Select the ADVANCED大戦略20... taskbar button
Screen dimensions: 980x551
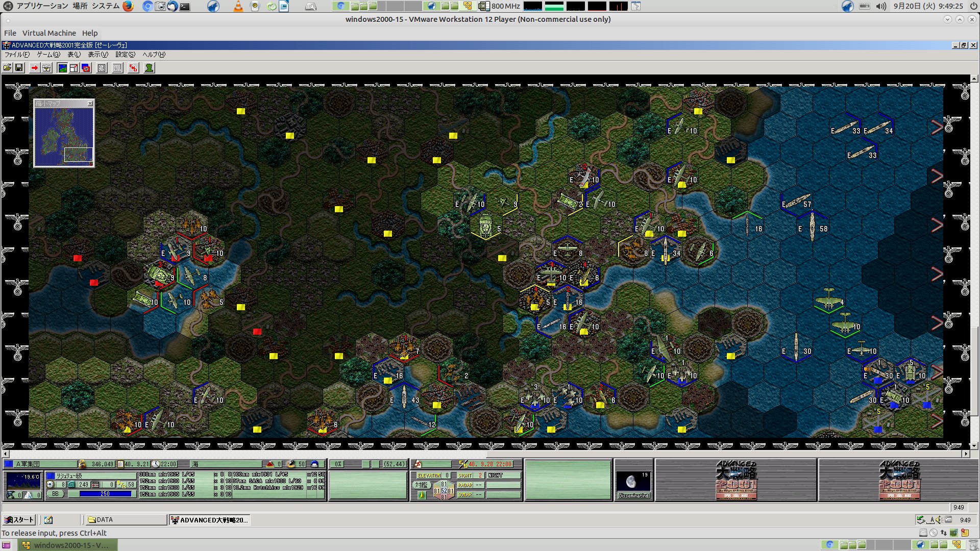point(210,520)
